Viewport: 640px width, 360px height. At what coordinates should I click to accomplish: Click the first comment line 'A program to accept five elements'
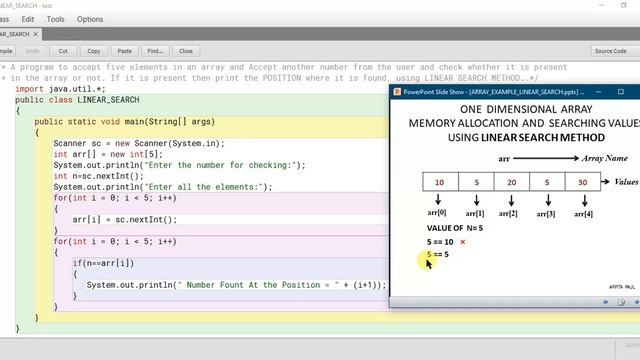tap(284, 67)
